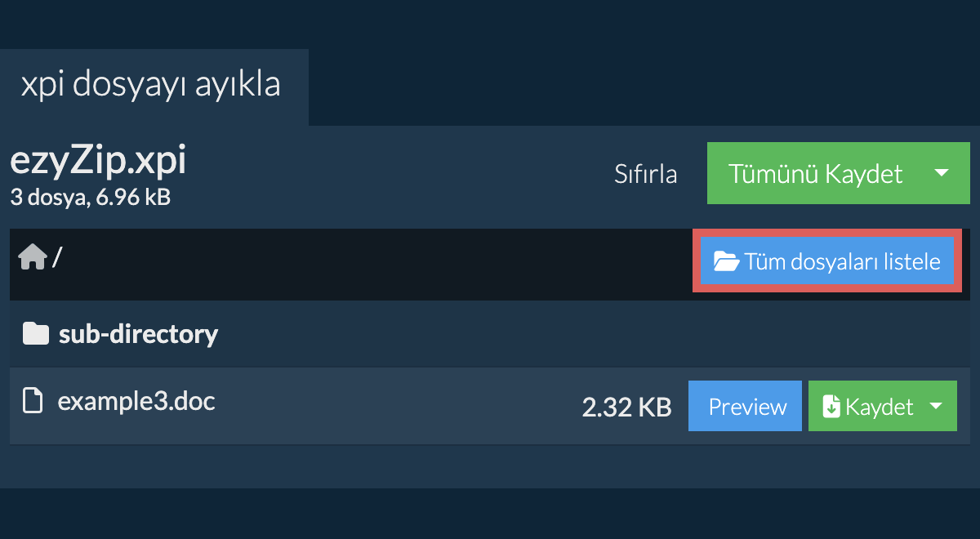Click the open-folder icon on Tüm dosyaları listele
Viewport: 980px width, 539px height.
[x=725, y=261]
